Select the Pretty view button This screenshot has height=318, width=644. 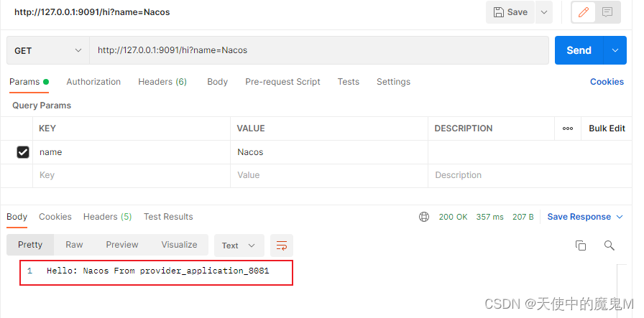pos(30,245)
